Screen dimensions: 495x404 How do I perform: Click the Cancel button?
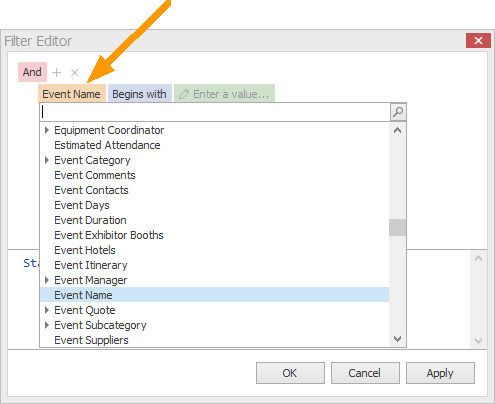(x=365, y=373)
